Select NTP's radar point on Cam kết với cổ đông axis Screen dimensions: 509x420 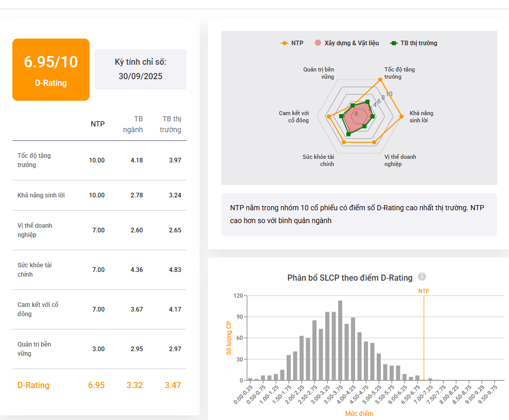point(329,117)
